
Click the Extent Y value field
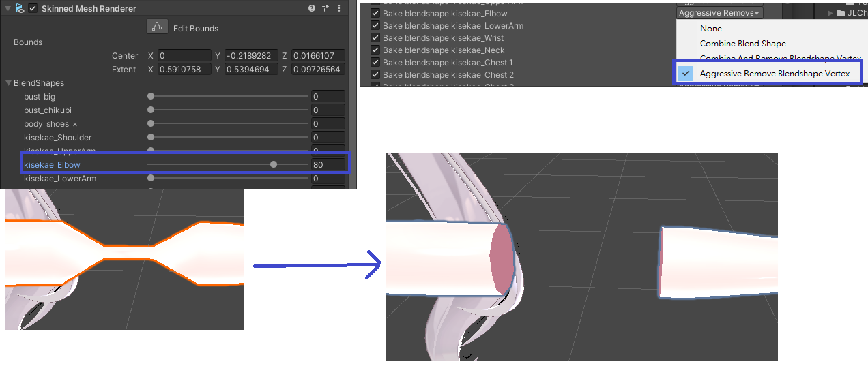[251, 70]
